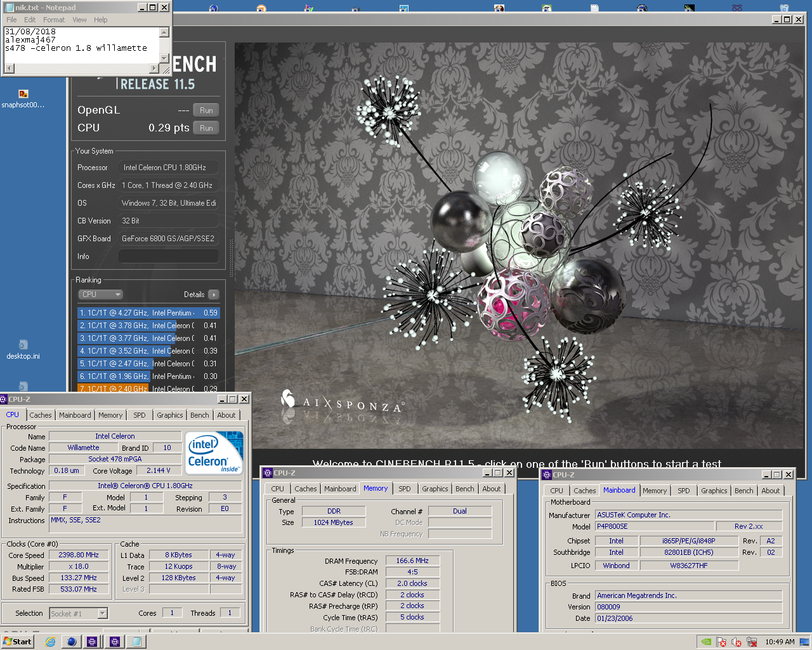This screenshot has height=650, width=812.
Task: Select the desktop.ini desktop icon
Action: point(23,350)
